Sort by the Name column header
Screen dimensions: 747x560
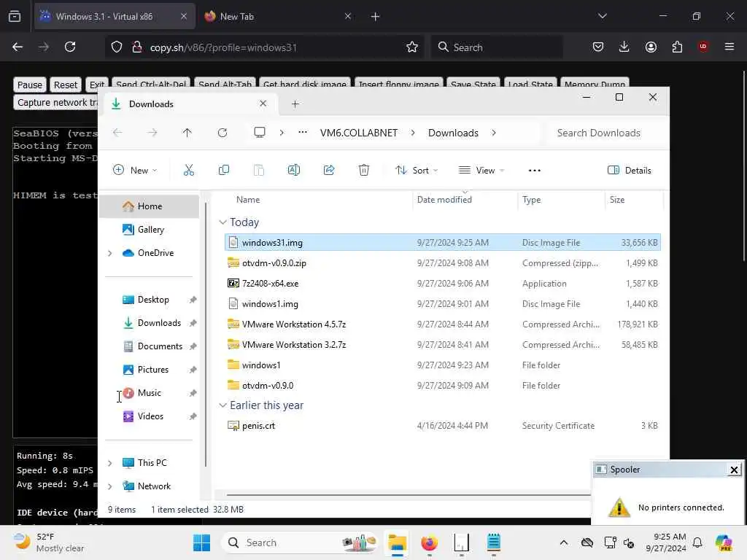(248, 200)
